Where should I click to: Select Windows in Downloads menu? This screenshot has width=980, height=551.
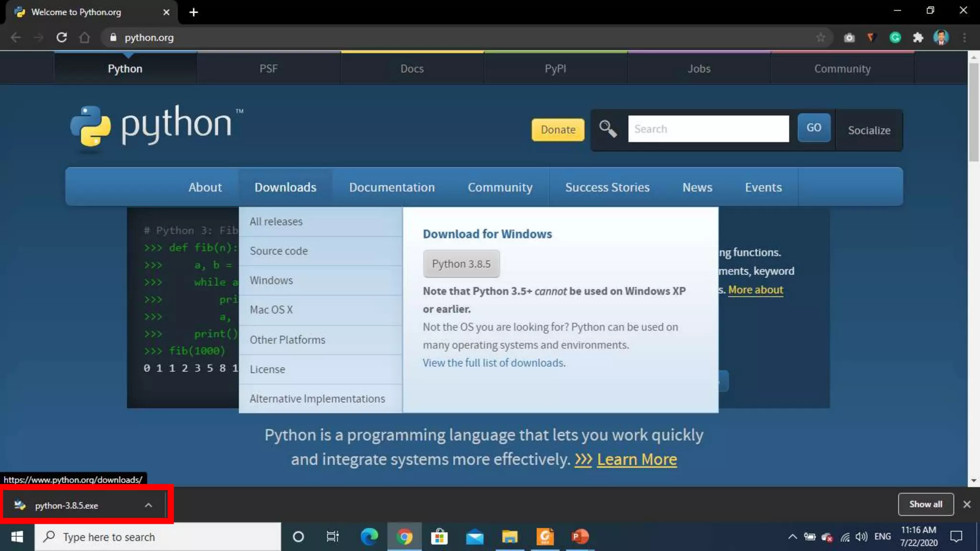[271, 280]
